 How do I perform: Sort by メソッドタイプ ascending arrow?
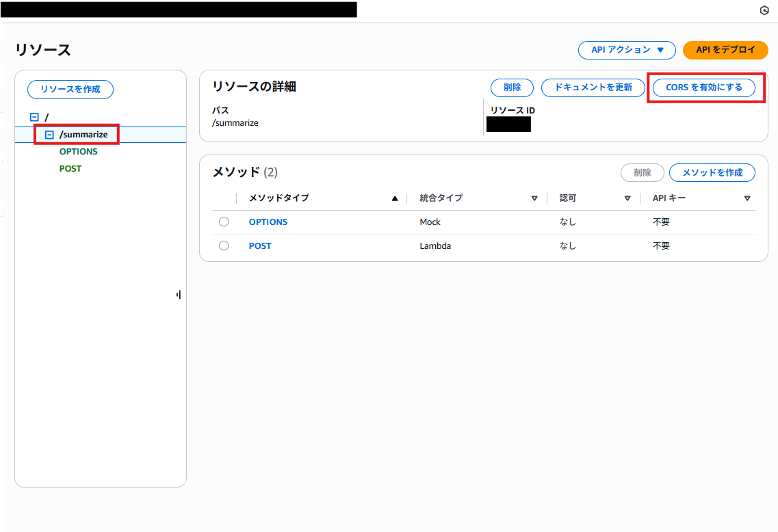(395, 198)
